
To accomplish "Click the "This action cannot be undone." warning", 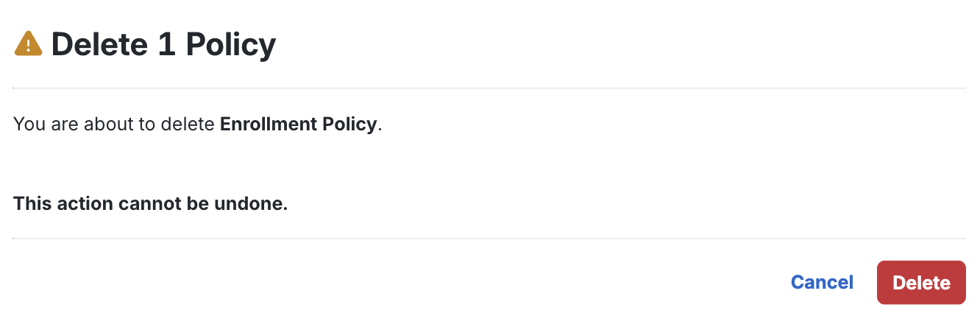I will pos(150,203).
